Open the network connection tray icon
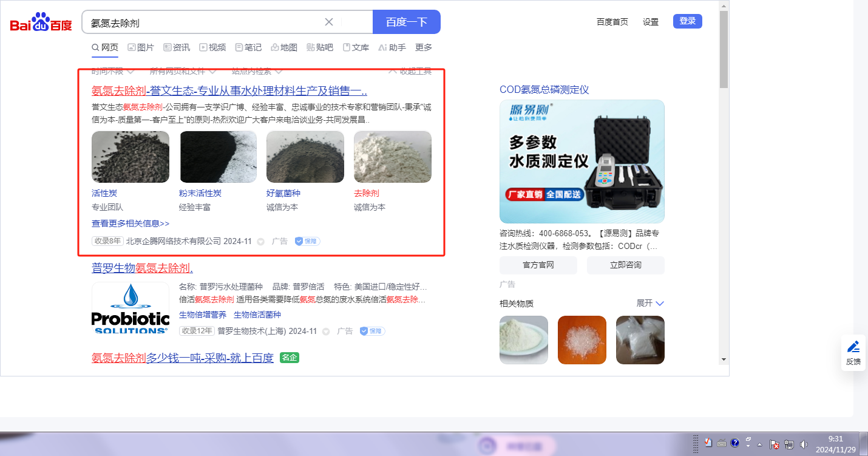This screenshot has width=868, height=456. 790,444
